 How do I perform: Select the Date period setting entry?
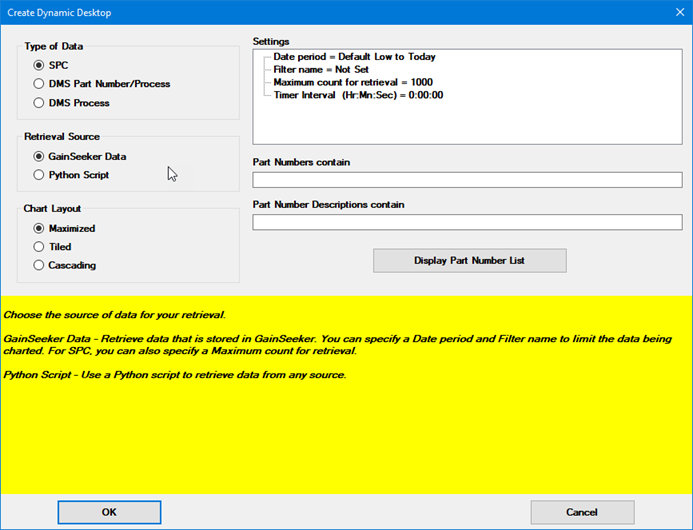[354, 58]
